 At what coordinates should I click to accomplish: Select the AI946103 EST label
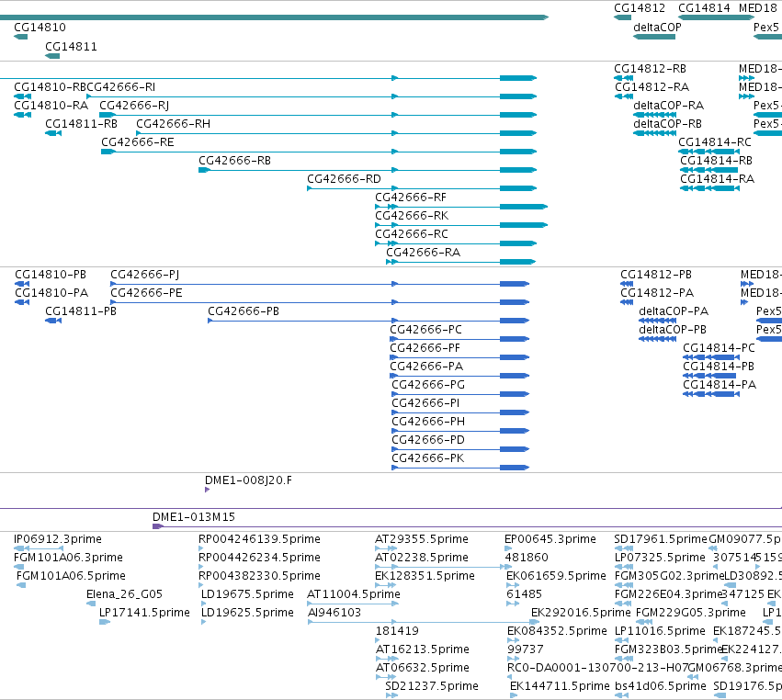pos(334,613)
